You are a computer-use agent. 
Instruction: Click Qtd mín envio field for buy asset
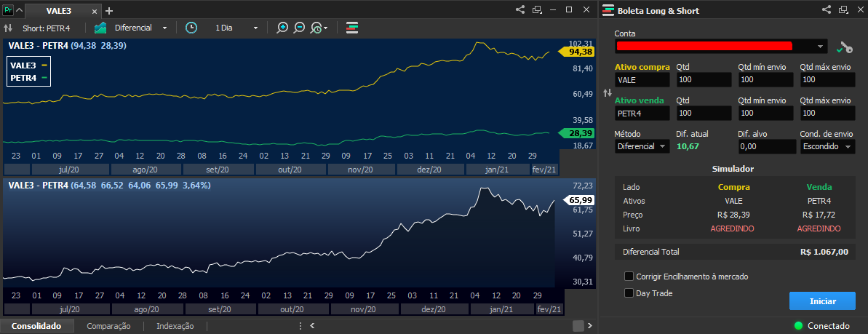coord(765,80)
